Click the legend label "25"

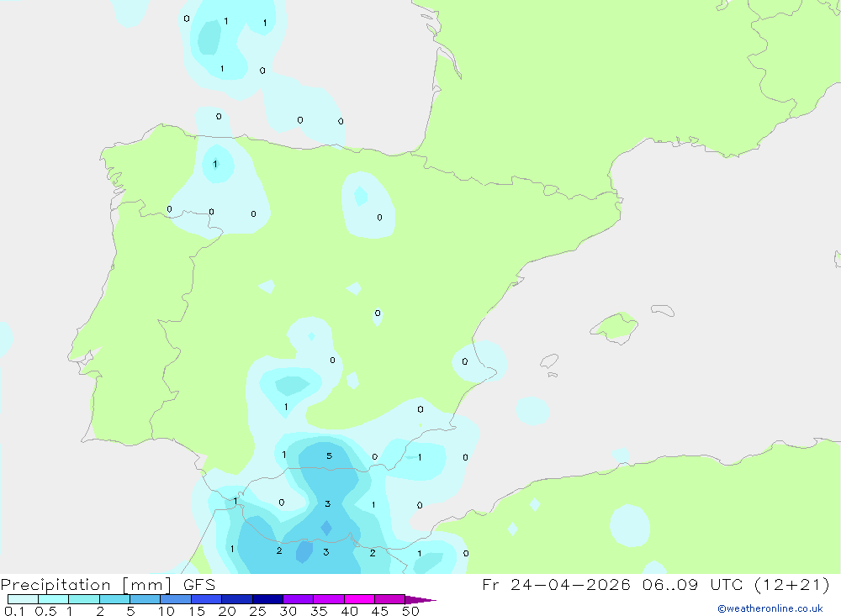(x=257, y=611)
